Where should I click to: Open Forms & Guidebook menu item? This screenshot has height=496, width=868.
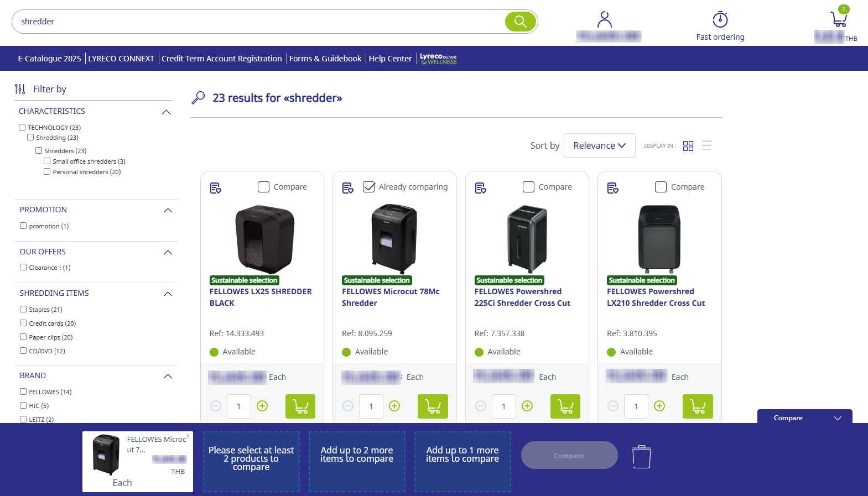coord(325,59)
